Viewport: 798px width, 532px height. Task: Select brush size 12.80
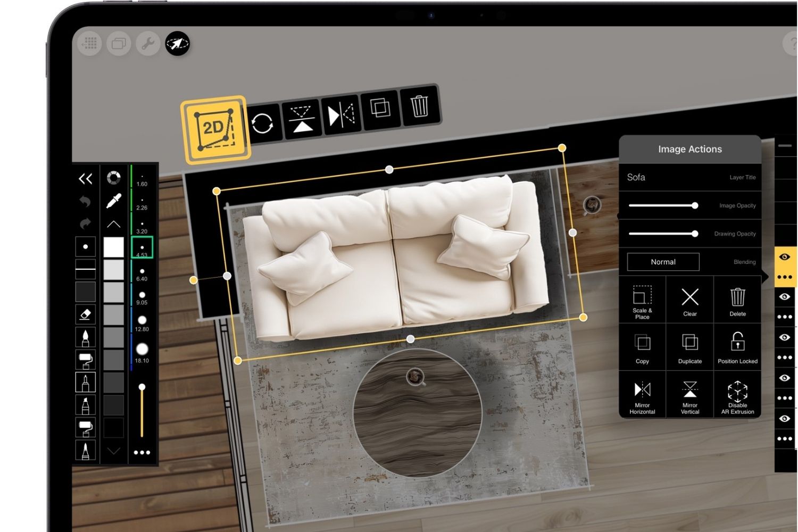pos(142,323)
